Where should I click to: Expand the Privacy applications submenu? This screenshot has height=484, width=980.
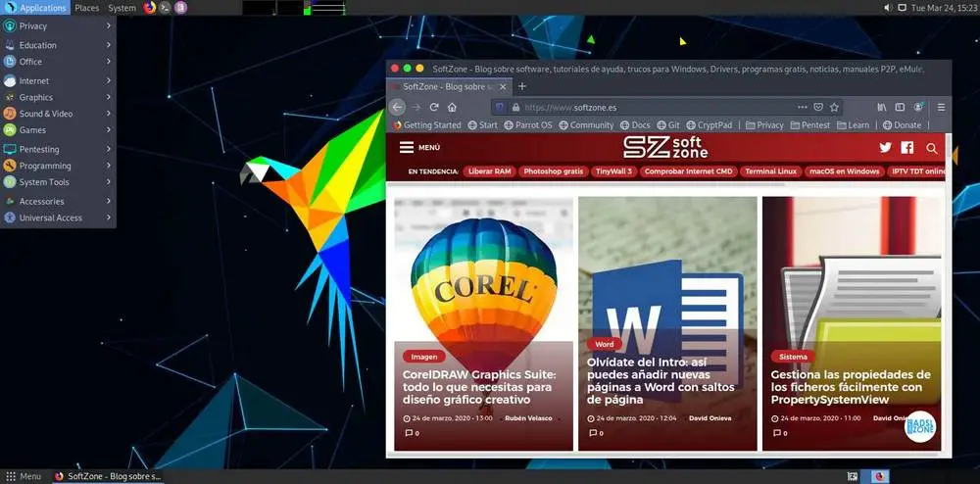[58, 26]
